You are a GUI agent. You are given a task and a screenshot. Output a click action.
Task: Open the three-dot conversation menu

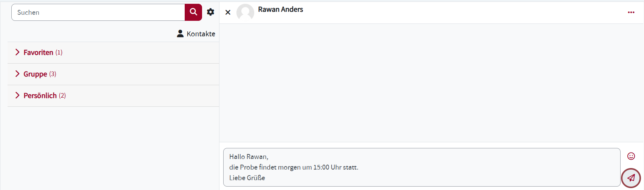631,12
